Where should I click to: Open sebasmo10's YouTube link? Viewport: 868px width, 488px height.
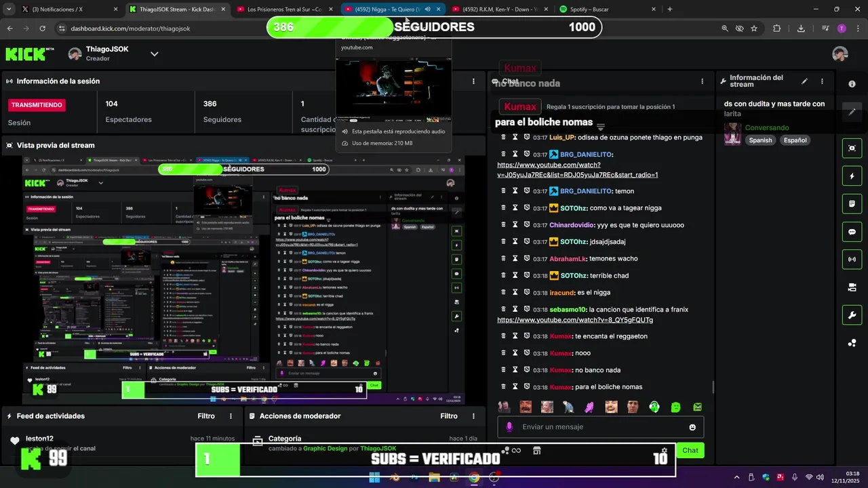(575, 320)
